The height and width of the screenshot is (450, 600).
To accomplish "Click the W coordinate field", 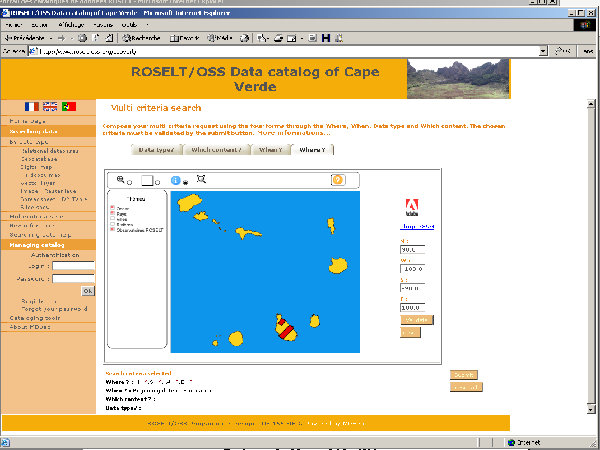I will point(412,269).
